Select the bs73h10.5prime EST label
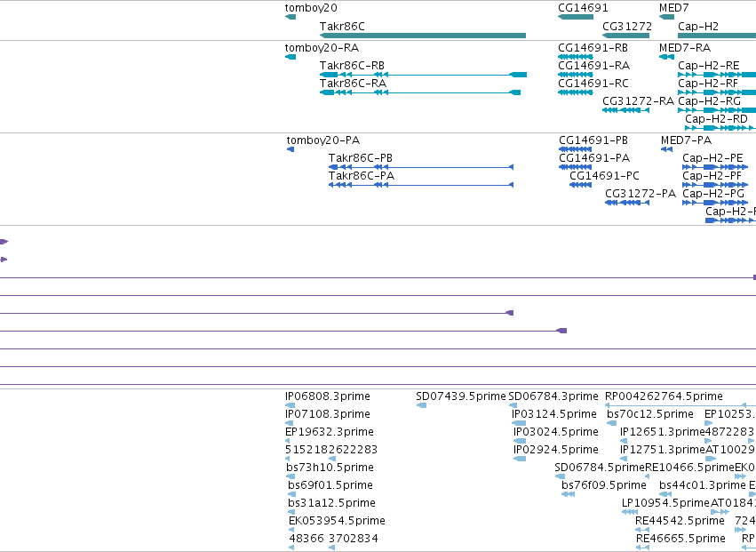Viewport: 756px width, 552px height. pos(330,468)
